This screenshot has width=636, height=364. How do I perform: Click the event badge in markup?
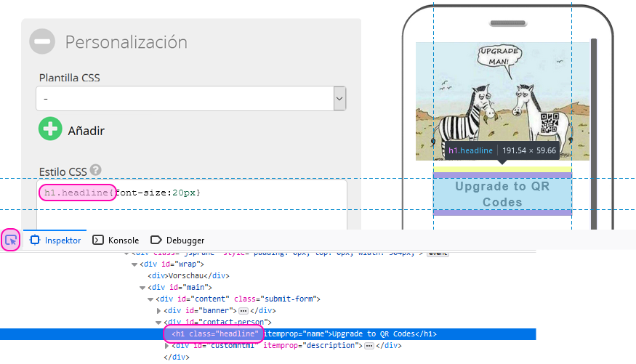(x=438, y=254)
